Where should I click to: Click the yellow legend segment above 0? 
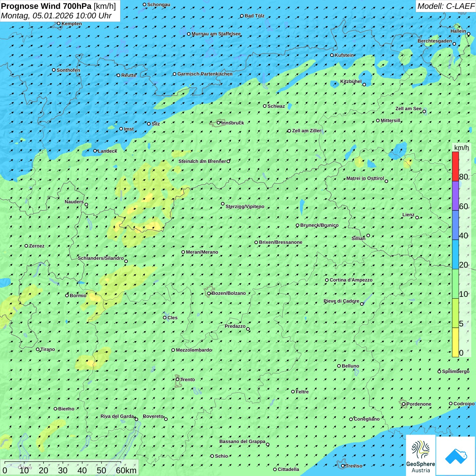click(x=455, y=342)
